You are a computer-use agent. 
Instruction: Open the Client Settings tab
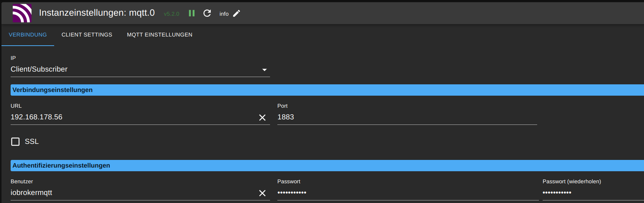[x=87, y=35]
